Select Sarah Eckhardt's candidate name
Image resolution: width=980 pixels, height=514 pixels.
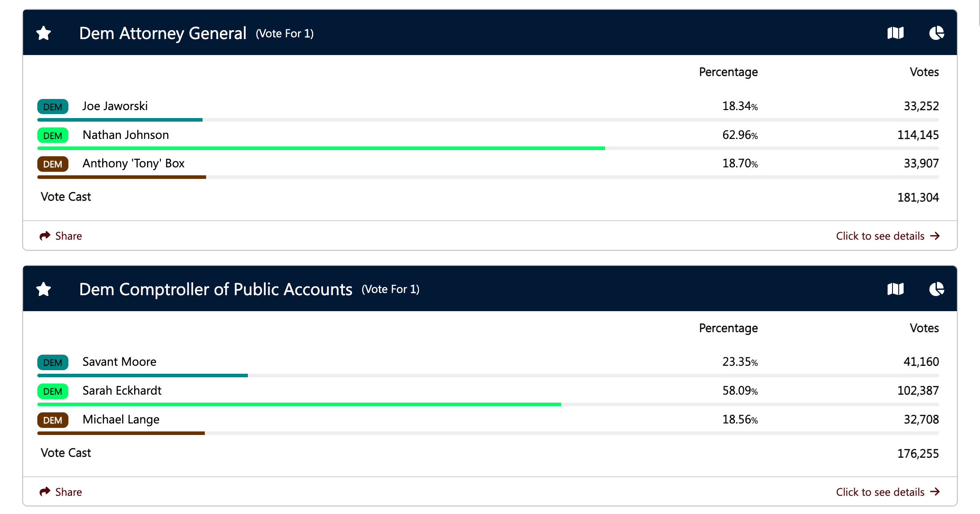[x=122, y=391]
